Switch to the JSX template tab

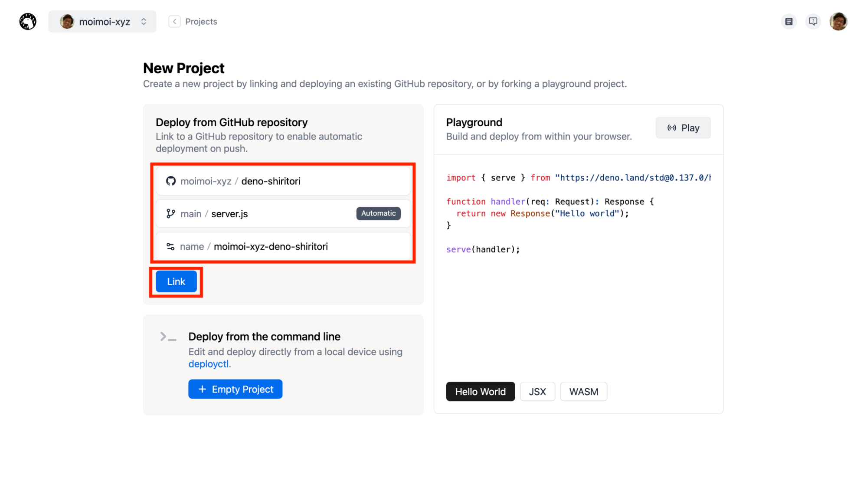[x=537, y=392]
